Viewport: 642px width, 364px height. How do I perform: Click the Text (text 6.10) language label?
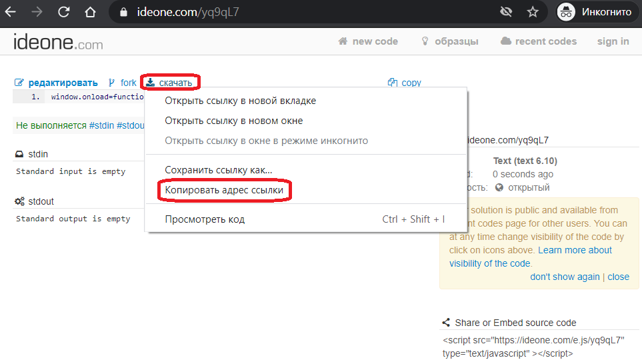(525, 161)
